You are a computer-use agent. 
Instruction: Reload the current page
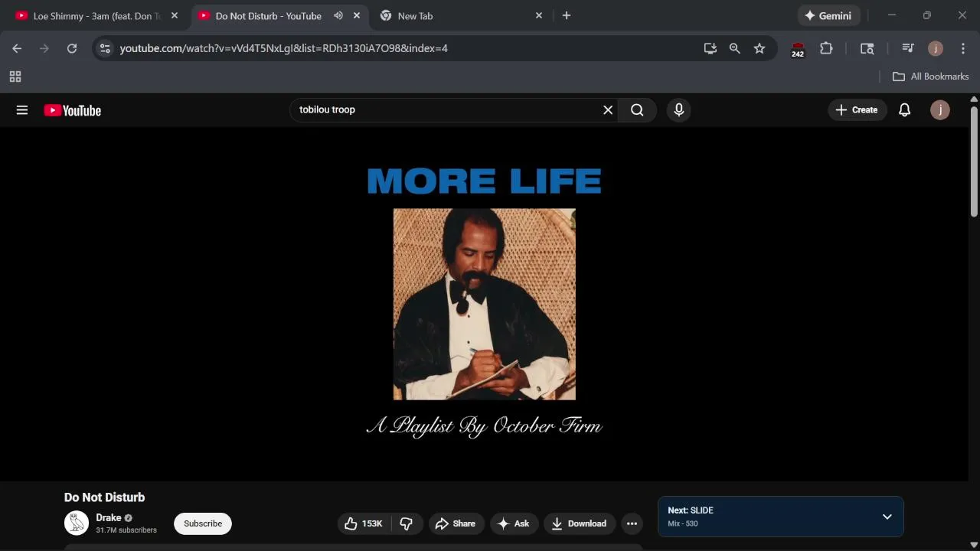(x=72, y=48)
